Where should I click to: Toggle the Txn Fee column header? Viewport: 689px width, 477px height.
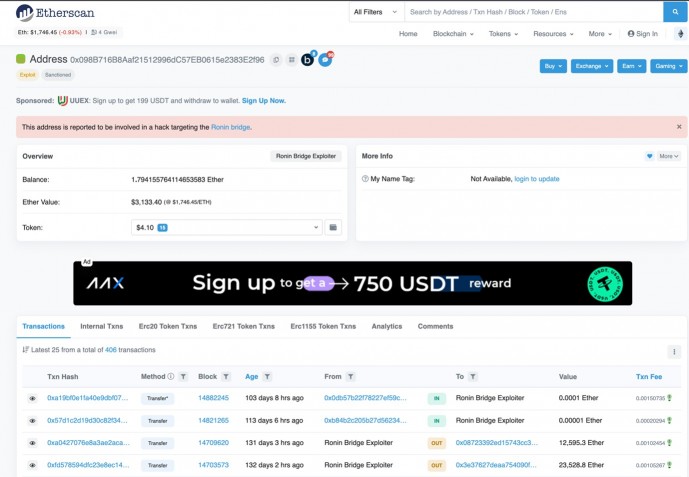[649, 376]
